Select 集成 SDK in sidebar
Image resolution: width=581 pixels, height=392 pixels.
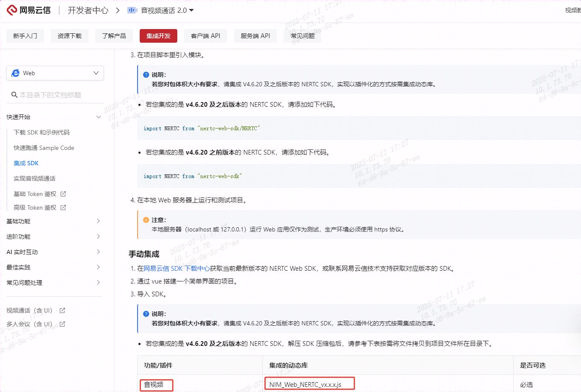(x=26, y=163)
